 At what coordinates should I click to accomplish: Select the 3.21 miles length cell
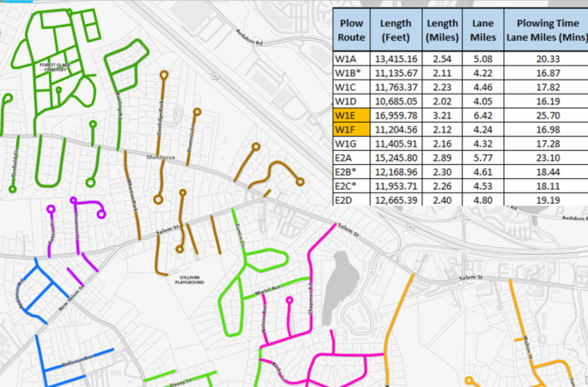click(442, 115)
